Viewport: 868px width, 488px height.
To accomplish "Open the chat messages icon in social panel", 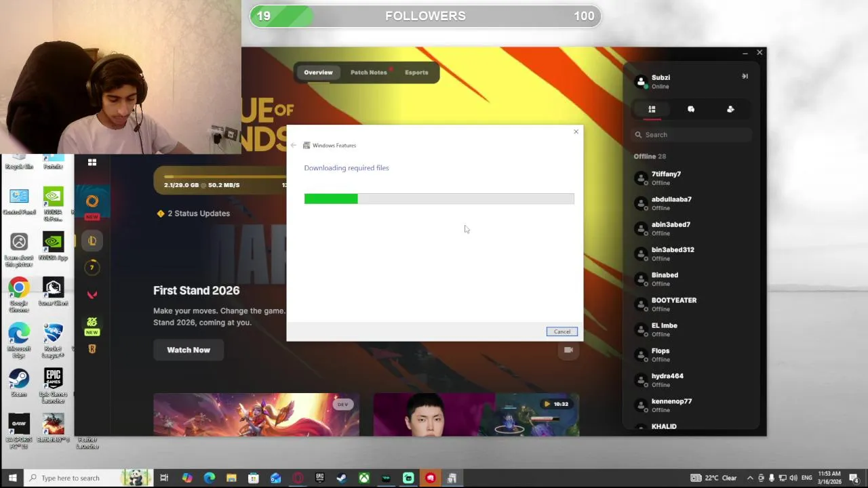I will tap(691, 109).
